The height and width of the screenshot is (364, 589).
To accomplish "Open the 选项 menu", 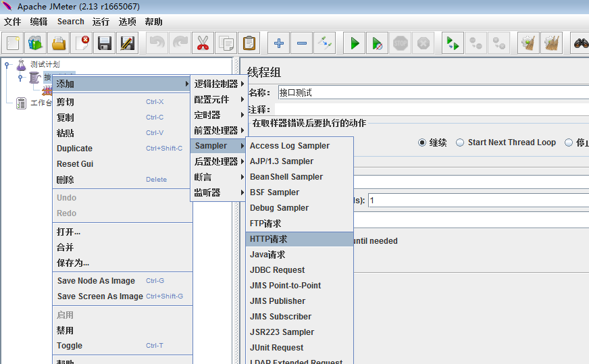I will click(128, 22).
